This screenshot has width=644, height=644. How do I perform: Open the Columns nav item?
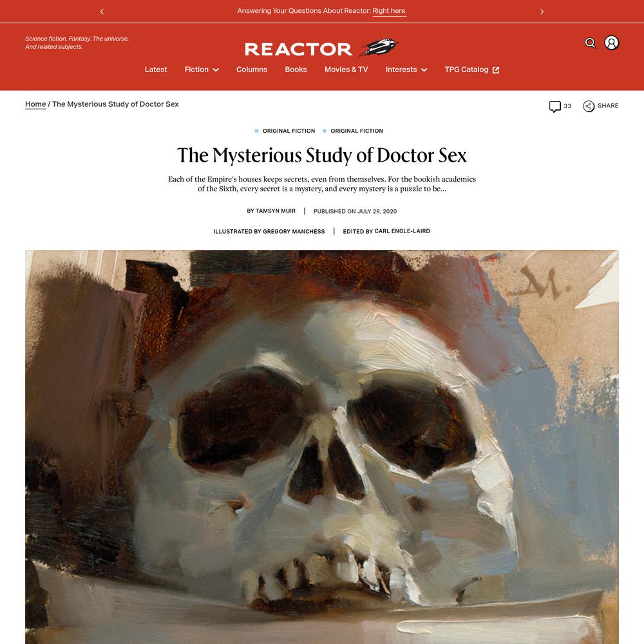click(x=252, y=70)
